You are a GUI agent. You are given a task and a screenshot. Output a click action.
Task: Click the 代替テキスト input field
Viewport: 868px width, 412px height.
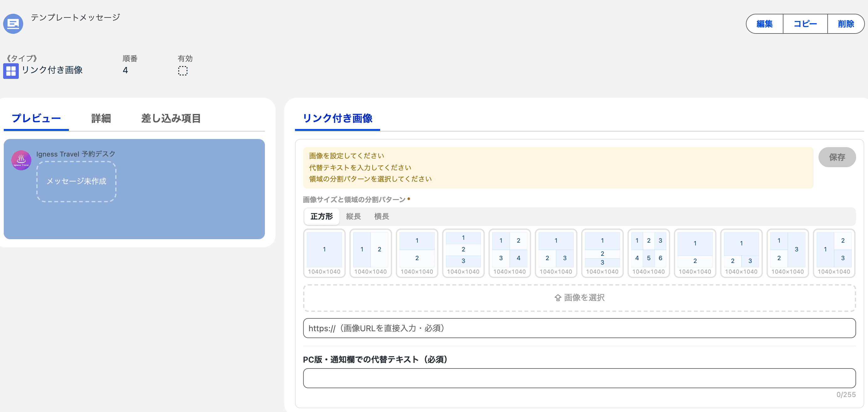(x=579, y=378)
